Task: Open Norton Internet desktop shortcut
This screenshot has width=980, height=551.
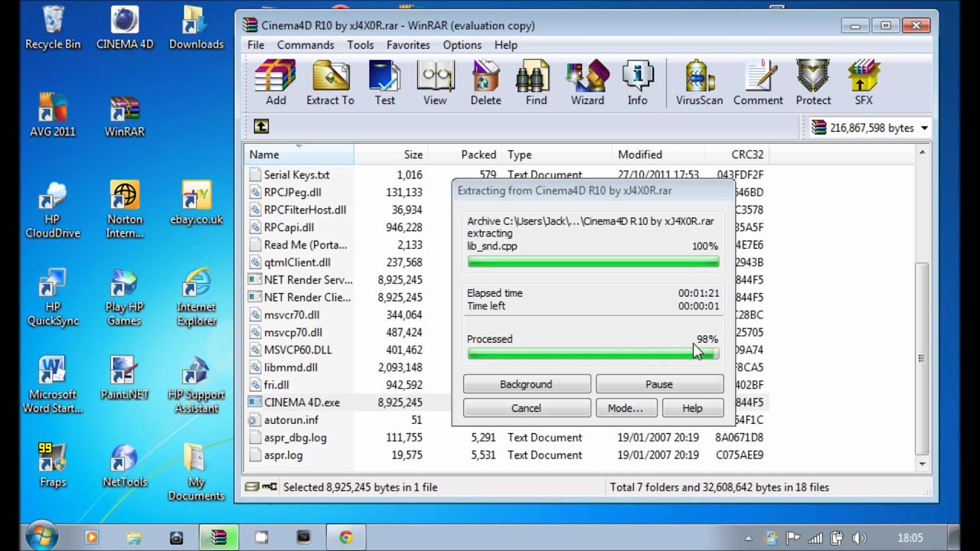Action: click(125, 210)
